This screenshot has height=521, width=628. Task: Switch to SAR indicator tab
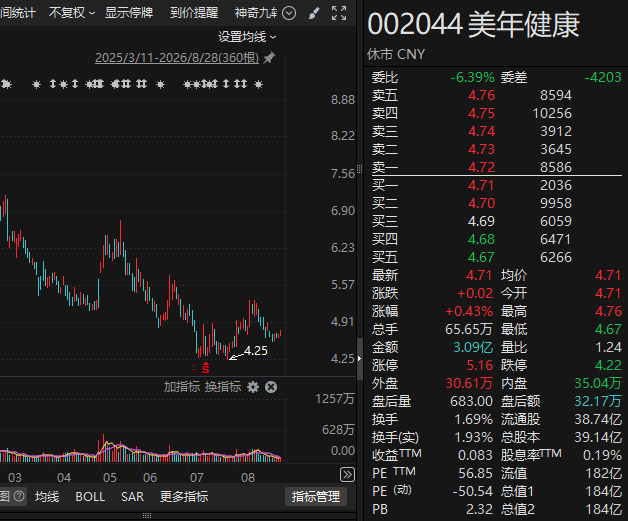(x=132, y=497)
